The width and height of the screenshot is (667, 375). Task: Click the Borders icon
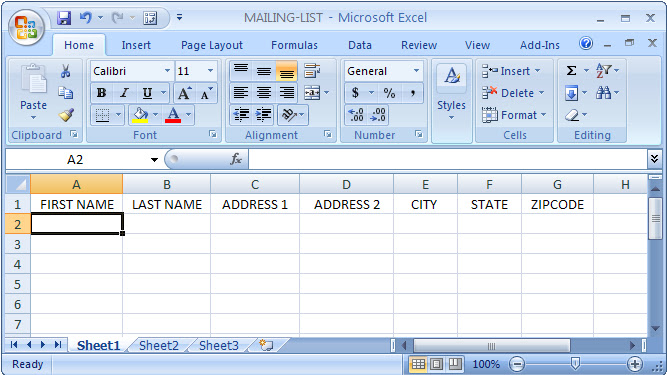pos(102,115)
